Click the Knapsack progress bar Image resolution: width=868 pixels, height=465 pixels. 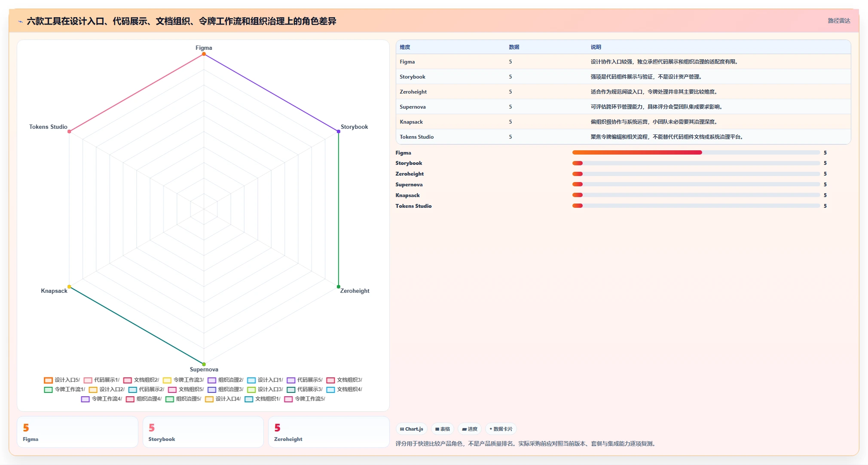696,195
